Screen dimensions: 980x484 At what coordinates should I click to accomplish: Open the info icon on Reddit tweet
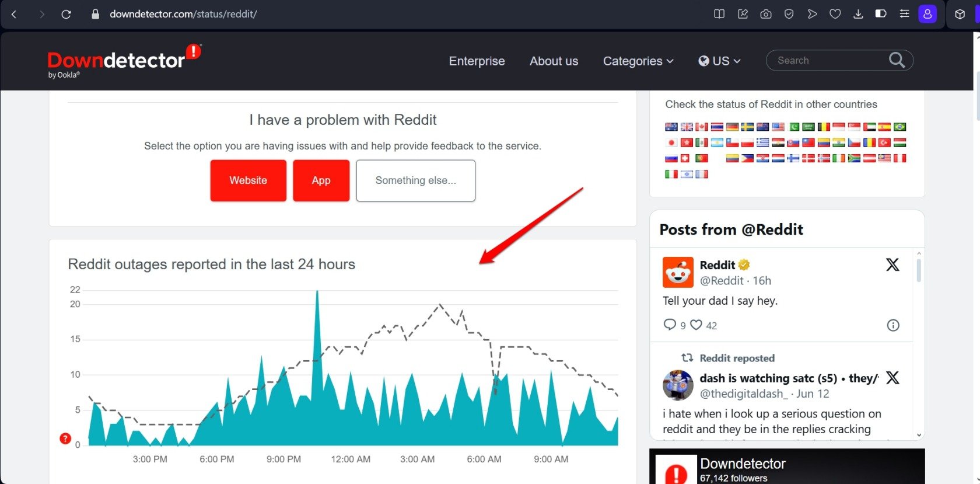tap(893, 325)
